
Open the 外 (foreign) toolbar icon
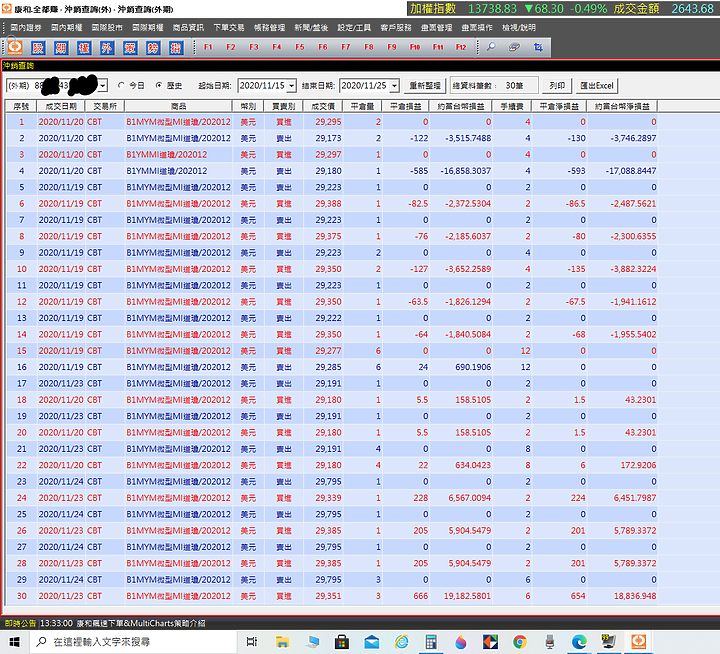click(x=107, y=47)
